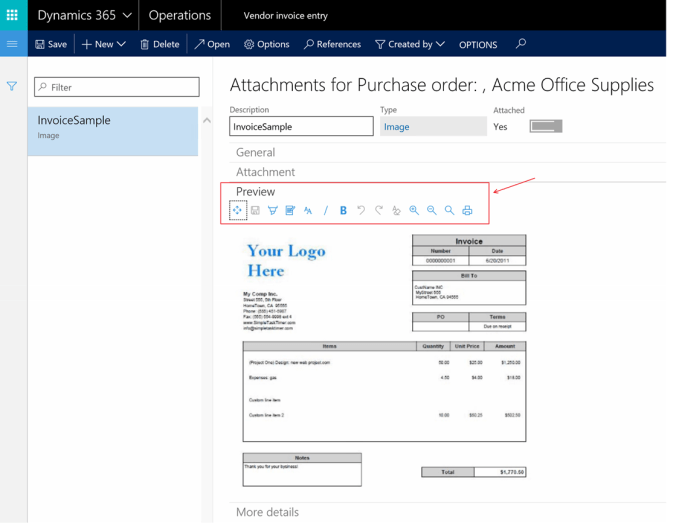Print the invoice using printer icon

click(467, 210)
